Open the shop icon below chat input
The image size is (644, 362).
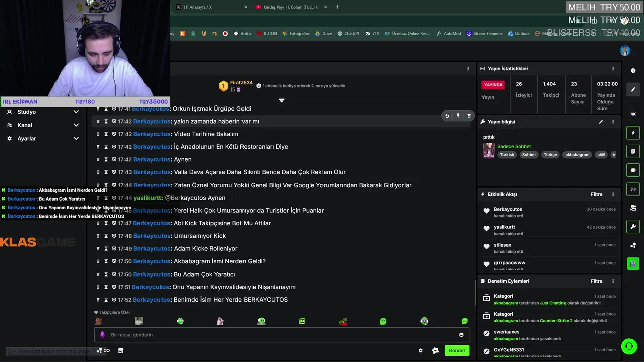click(121, 350)
